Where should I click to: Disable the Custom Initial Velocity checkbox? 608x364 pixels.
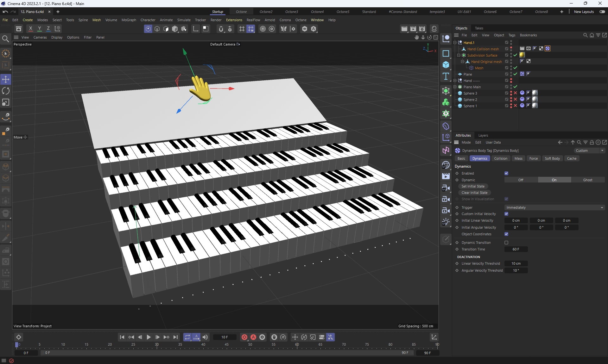coord(506,214)
